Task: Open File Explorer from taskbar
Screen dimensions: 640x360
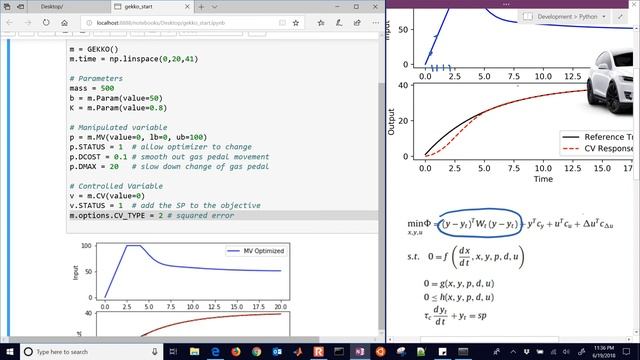Action: [x=194, y=351]
